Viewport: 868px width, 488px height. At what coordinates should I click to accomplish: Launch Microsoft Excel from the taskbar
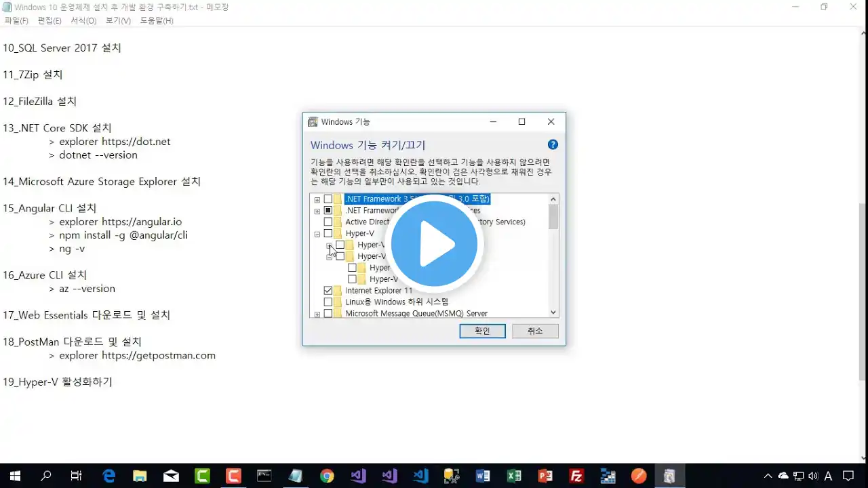[x=514, y=476]
